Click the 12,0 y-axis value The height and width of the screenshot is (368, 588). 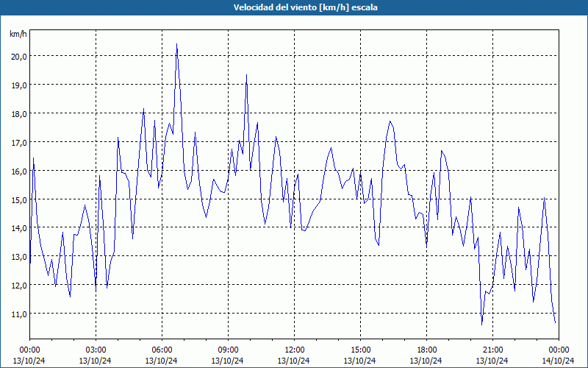tap(19, 285)
